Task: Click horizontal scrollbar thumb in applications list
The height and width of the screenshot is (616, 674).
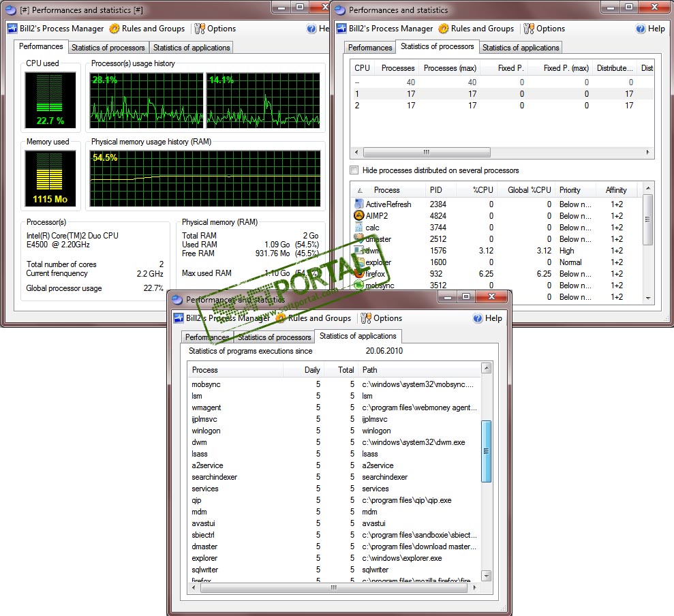Action: [x=333, y=587]
